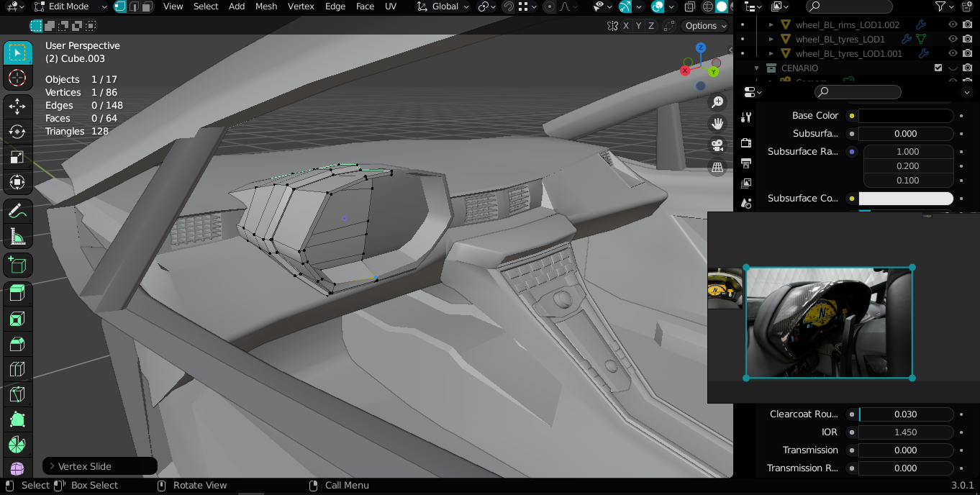This screenshot has width=980, height=495.
Task: Choose the Measure ruler tool
Action: coord(18,236)
